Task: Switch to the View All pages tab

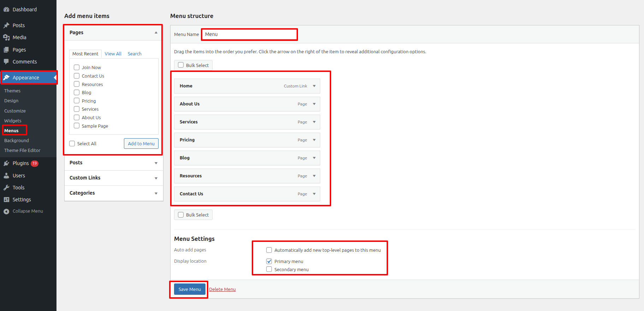Action: [x=113, y=54]
